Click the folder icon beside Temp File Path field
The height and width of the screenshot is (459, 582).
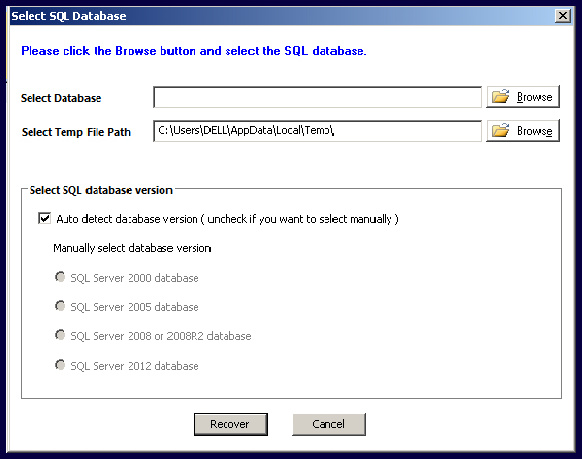click(500, 130)
